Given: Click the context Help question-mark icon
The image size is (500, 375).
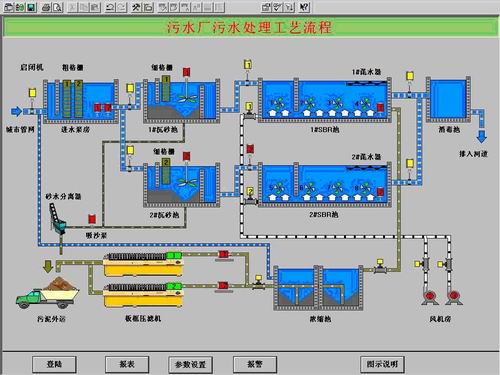Looking at the screenshot, I should (304, 7).
